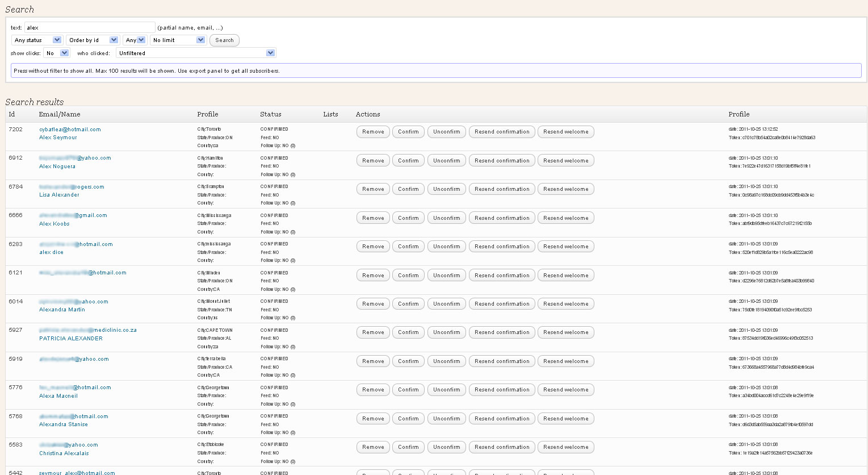
Task: Click the Christina Alexalais name link
Action: click(64, 453)
